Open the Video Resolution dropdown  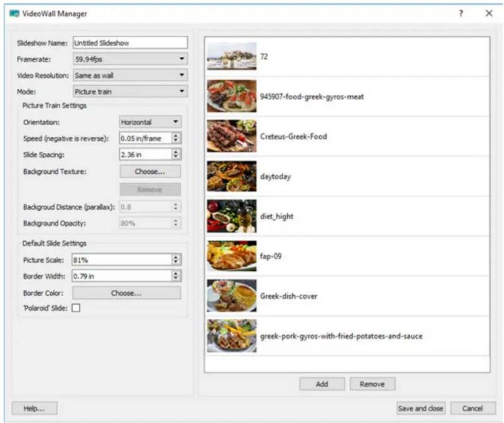click(x=130, y=75)
